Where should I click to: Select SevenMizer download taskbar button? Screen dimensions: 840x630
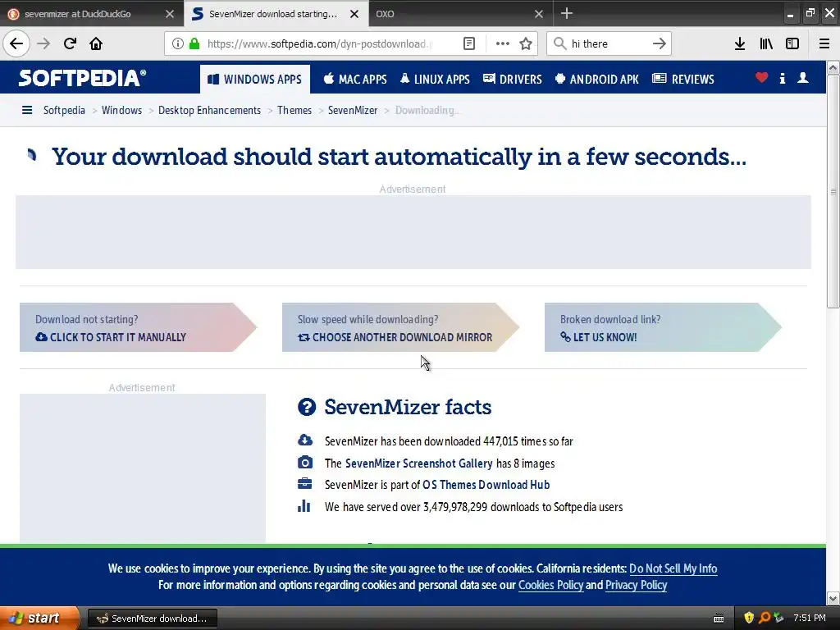(x=152, y=619)
